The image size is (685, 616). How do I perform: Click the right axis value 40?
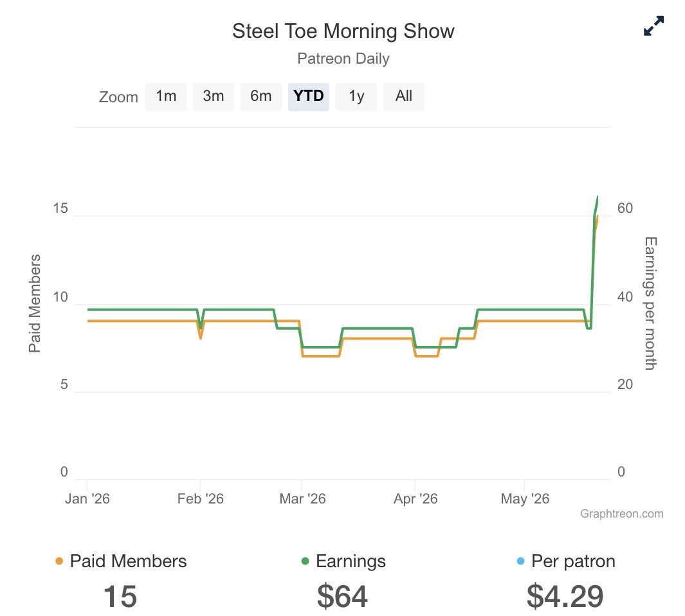tap(625, 297)
